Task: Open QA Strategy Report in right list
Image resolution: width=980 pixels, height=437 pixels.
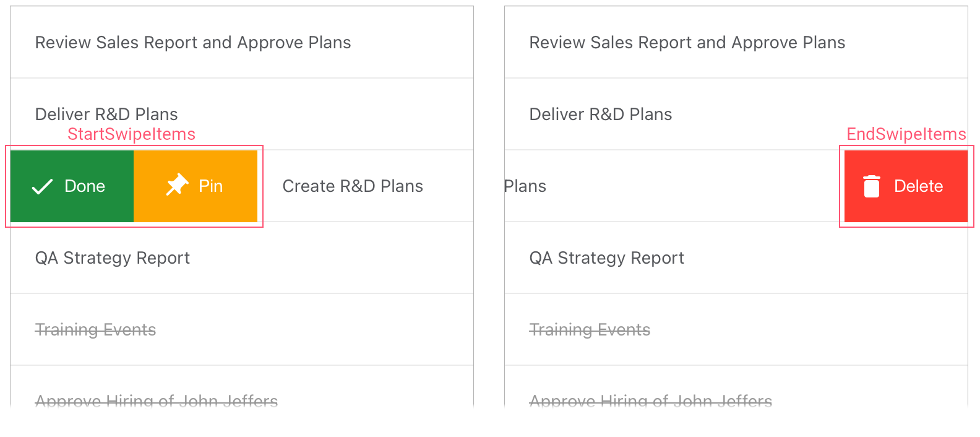Action: point(607,258)
